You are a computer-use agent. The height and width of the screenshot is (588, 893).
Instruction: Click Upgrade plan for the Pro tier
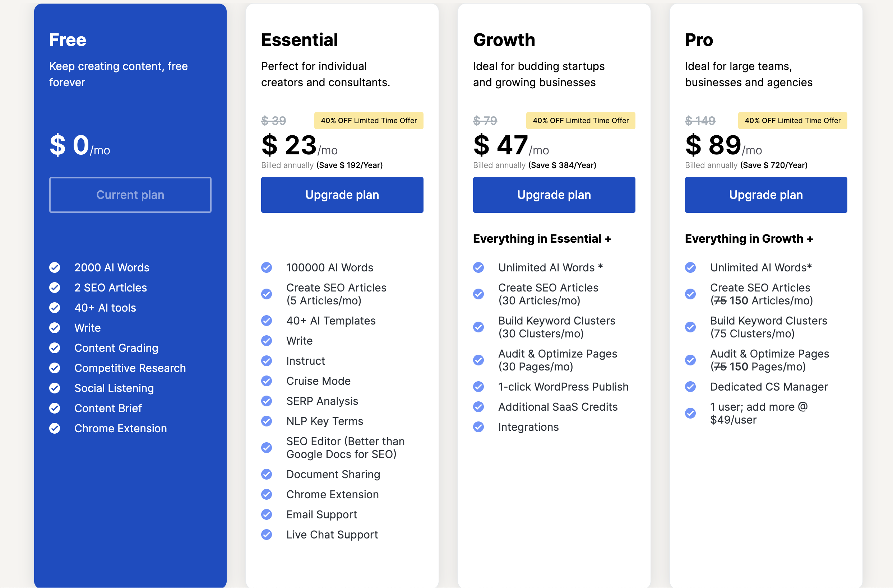click(766, 195)
